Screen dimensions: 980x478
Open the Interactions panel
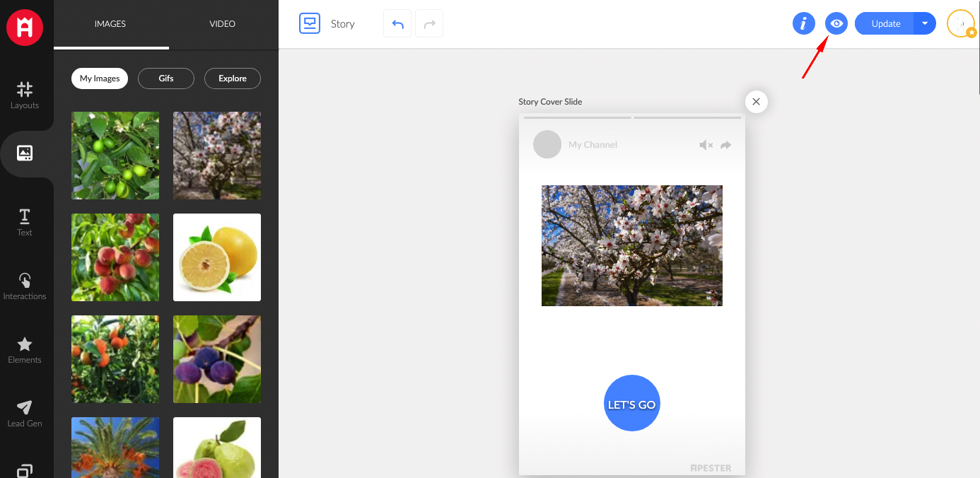click(x=25, y=286)
